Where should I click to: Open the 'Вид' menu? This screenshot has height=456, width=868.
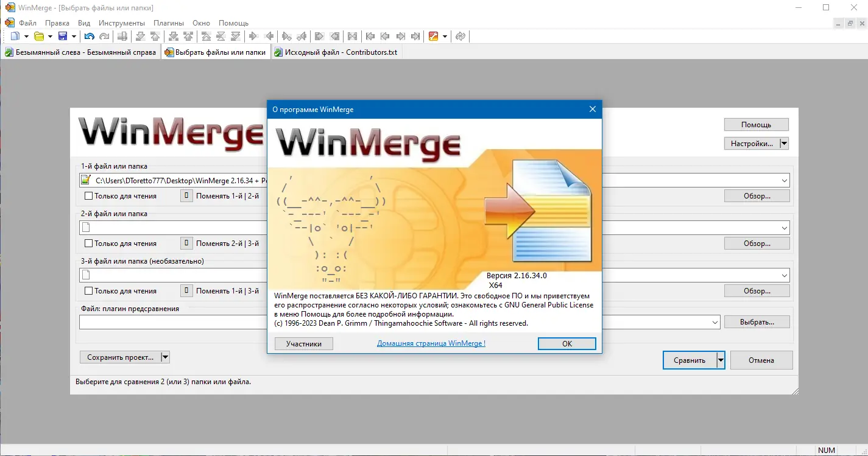pos(84,23)
